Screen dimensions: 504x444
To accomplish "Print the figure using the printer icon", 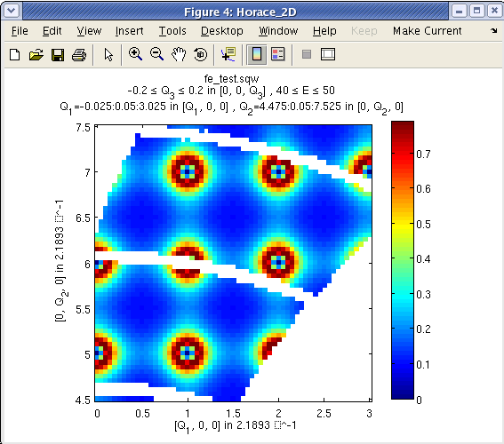I will (x=79, y=54).
